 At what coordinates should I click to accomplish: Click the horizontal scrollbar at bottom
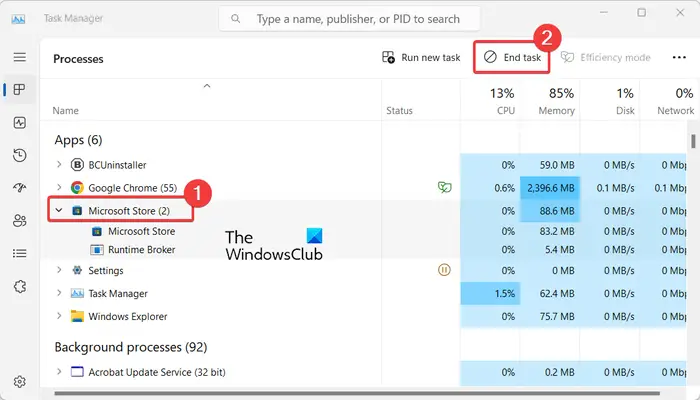(x=357, y=394)
